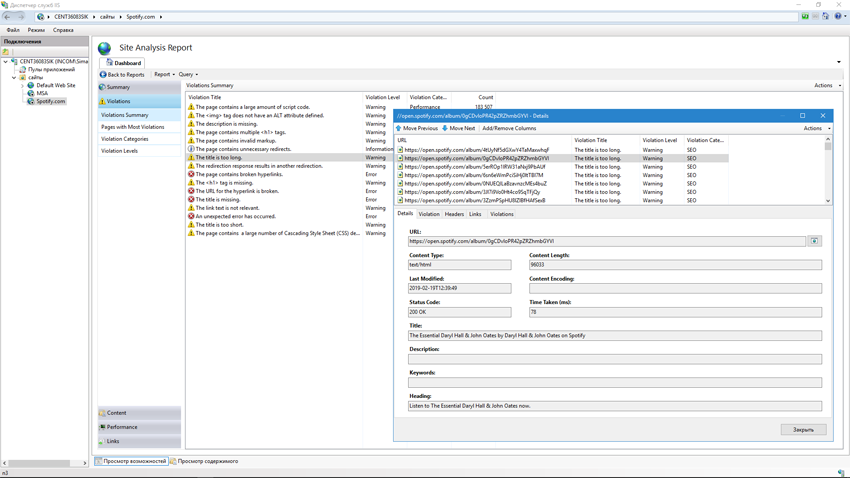Click error icon for unexpected error row
850x478 pixels.
pyautogui.click(x=191, y=216)
